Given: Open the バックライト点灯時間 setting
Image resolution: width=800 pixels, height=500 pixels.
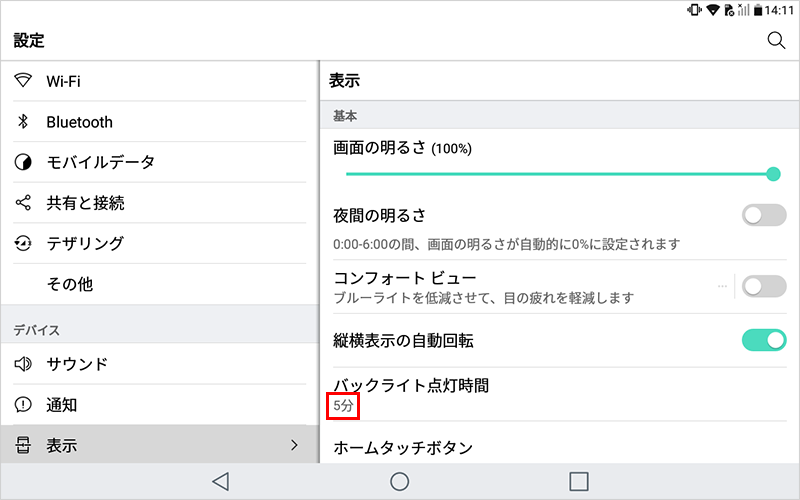Looking at the screenshot, I should tap(560, 394).
